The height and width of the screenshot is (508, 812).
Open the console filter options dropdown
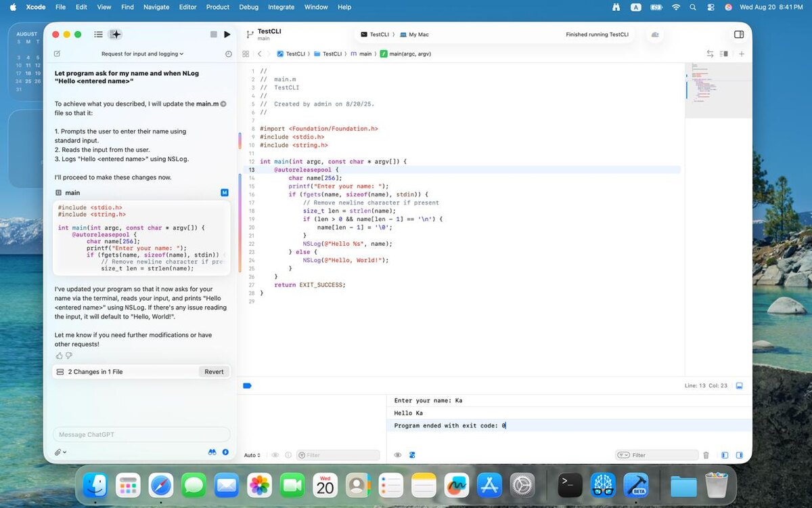click(623, 455)
